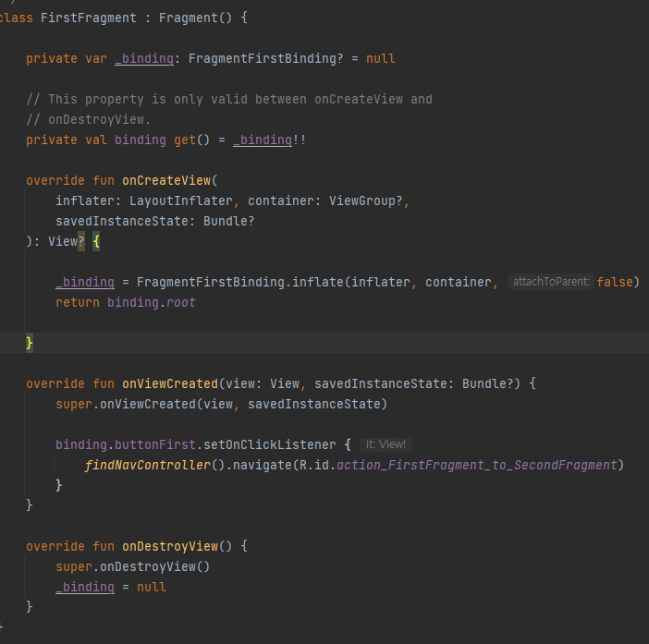Click the container argument in the inflate call
Screen dimensions: 649x644
coord(459,282)
